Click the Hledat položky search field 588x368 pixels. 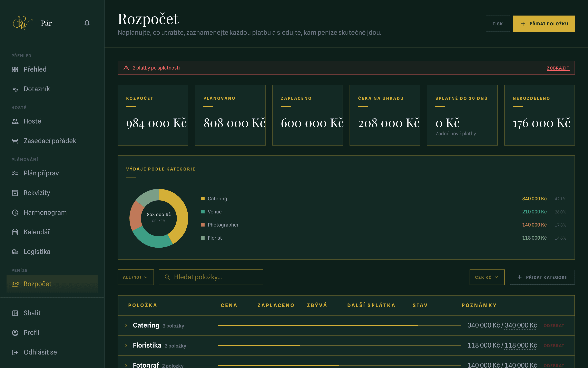tap(211, 277)
